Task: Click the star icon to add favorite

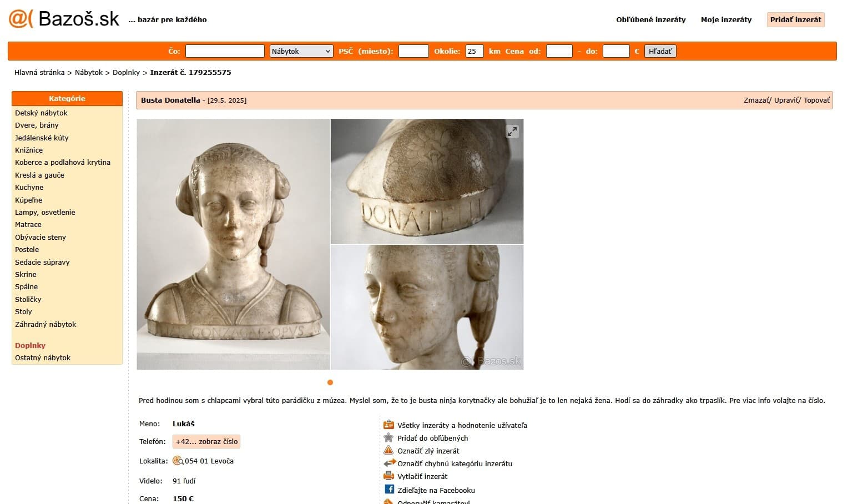Action: (x=388, y=438)
